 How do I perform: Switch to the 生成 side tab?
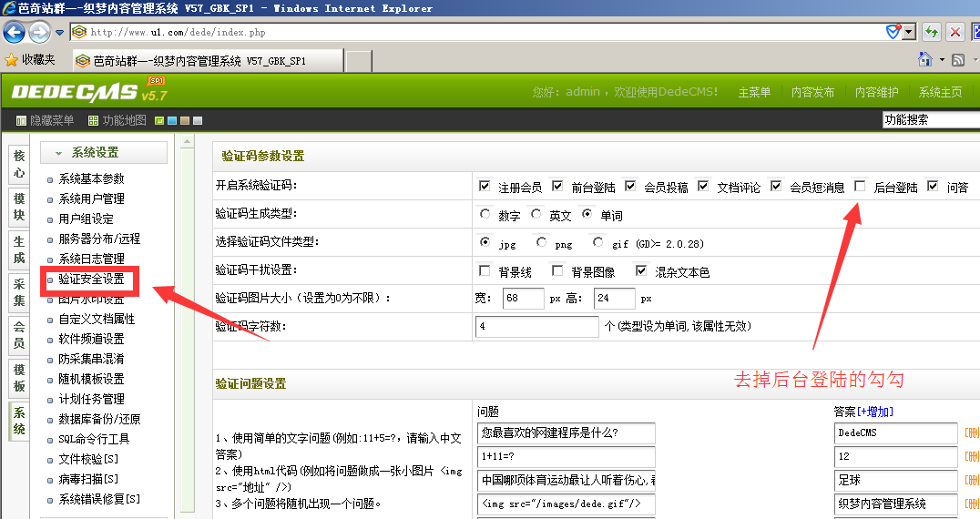19,249
